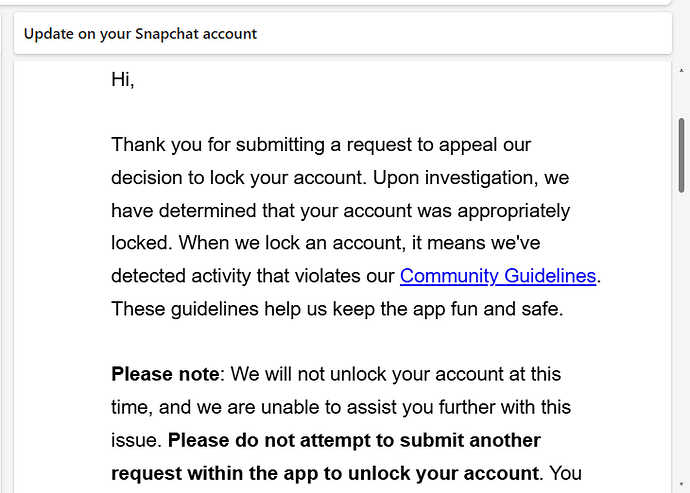
Task: Open the Community Guidelines link
Action: point(498,276)
